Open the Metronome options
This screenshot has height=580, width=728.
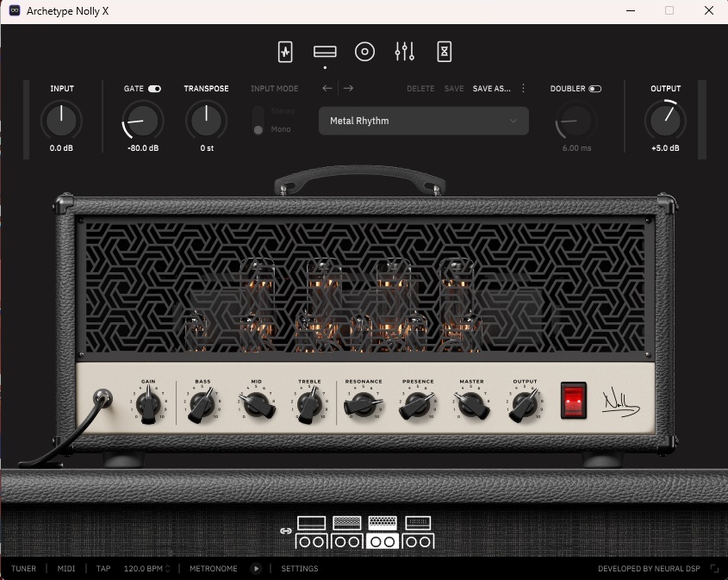click(213, 569)
